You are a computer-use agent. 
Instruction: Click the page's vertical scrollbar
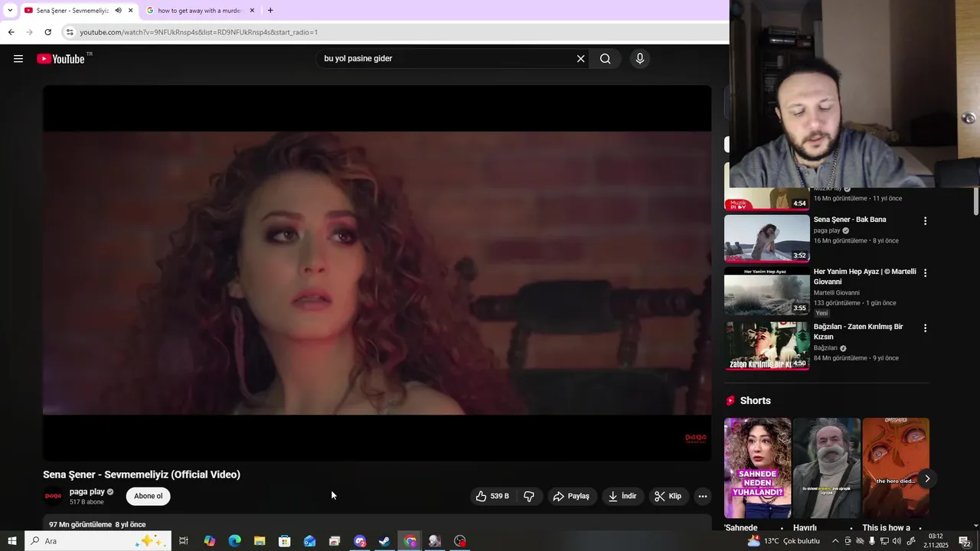pos(975,201)
